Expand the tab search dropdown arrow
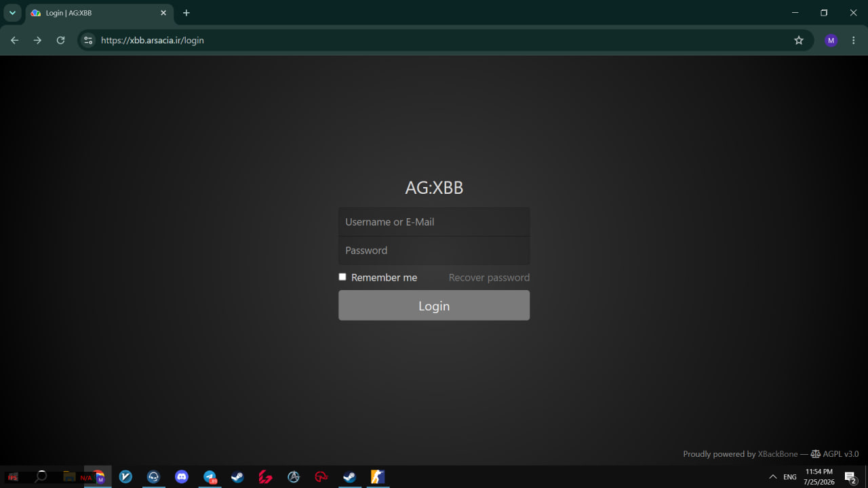The width and height of the screenshot is (868, 488). (12, 13)
